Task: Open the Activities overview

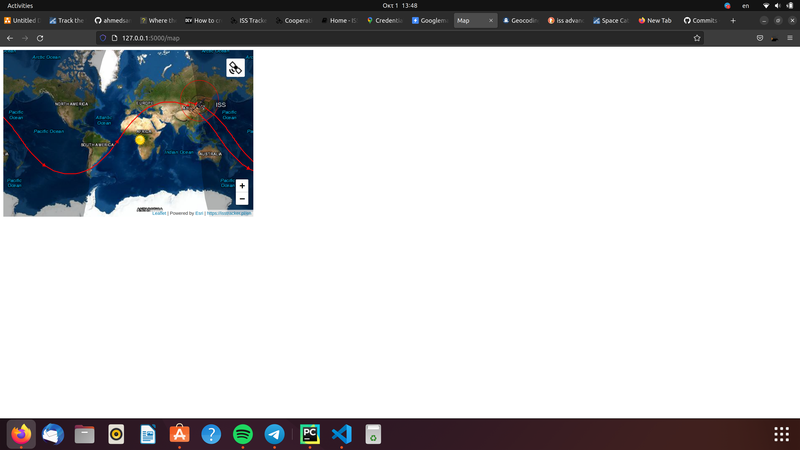Action: (x=20, y=6)
